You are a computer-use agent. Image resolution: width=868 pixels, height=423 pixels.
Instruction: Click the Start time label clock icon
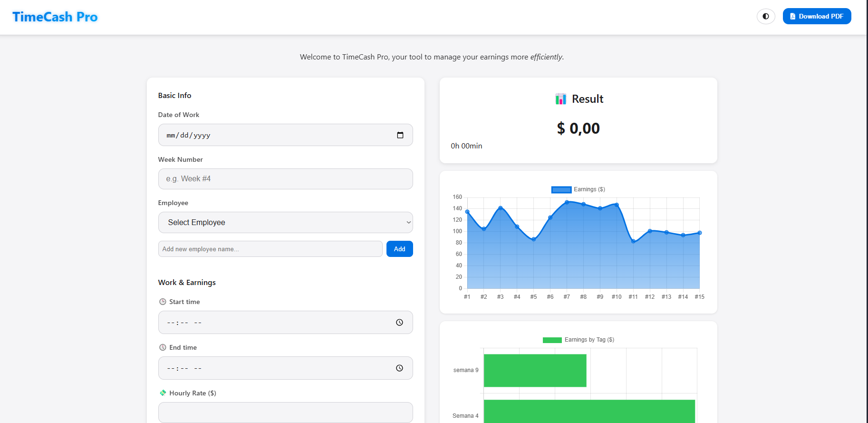(163, 302)
